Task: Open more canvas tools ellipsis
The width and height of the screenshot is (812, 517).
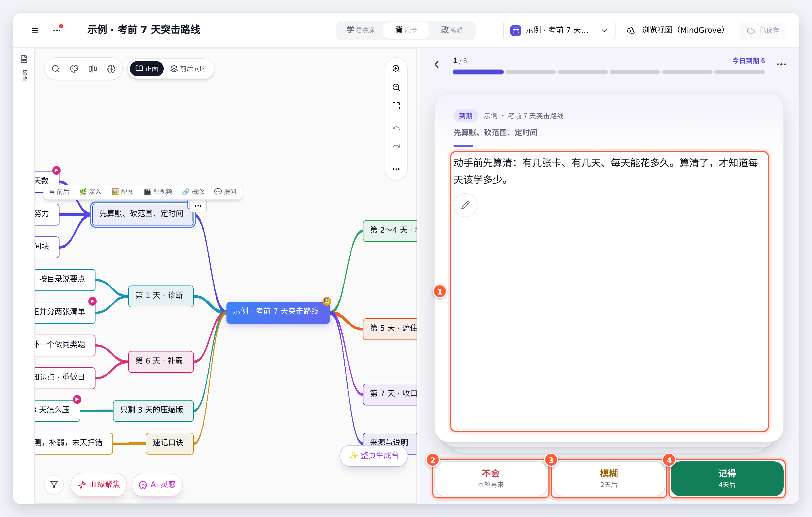Action: click(396, 169)
